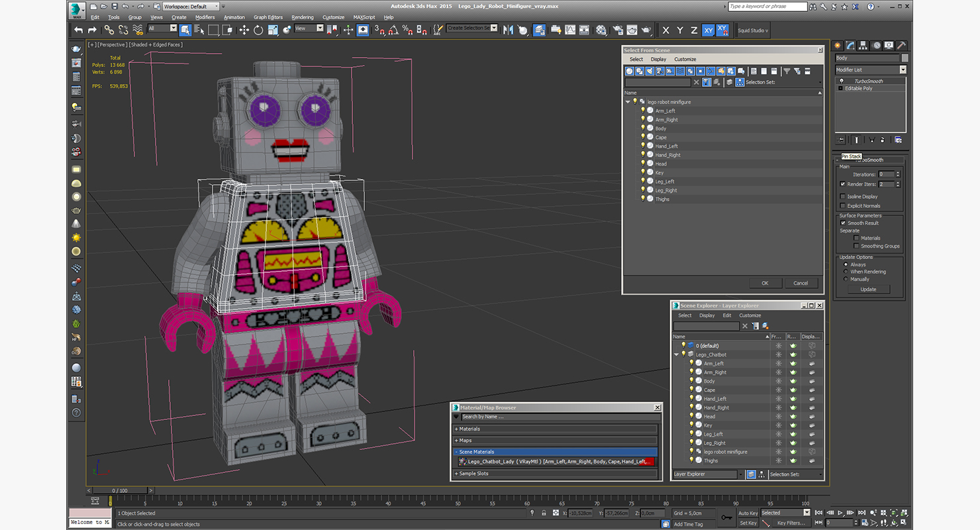Open the Create tab in command panel
Image resolution: width=980 pixels, height=530 pixels.
pyautogui.click(x=838, y=45)
